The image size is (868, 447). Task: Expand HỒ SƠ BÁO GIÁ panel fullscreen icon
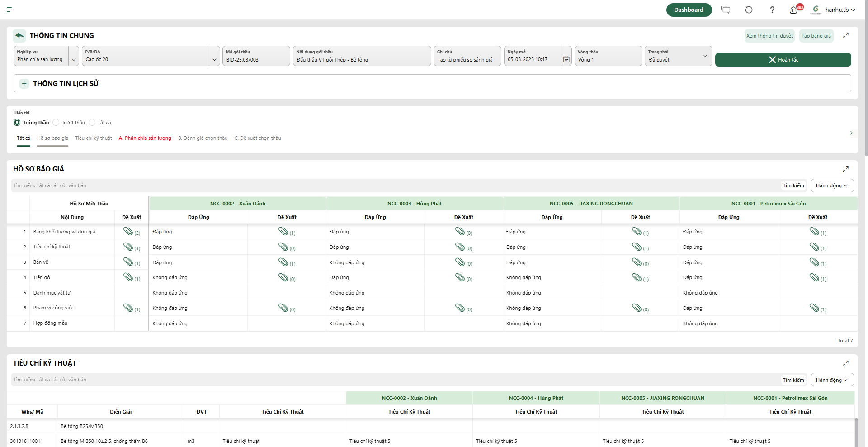coord(845,169)
